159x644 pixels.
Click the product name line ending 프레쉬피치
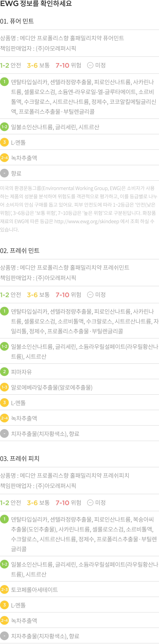64,475
